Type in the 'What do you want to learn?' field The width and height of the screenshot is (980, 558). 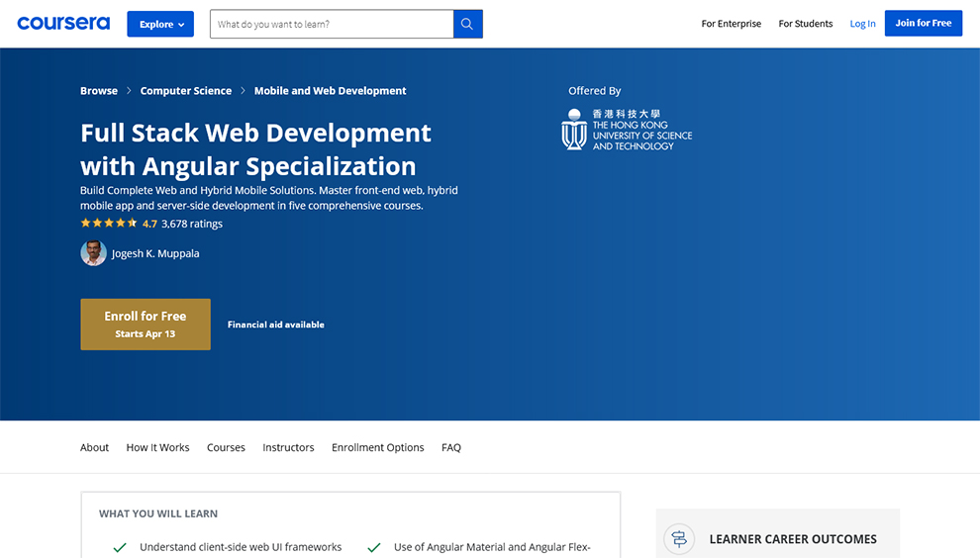332,24
